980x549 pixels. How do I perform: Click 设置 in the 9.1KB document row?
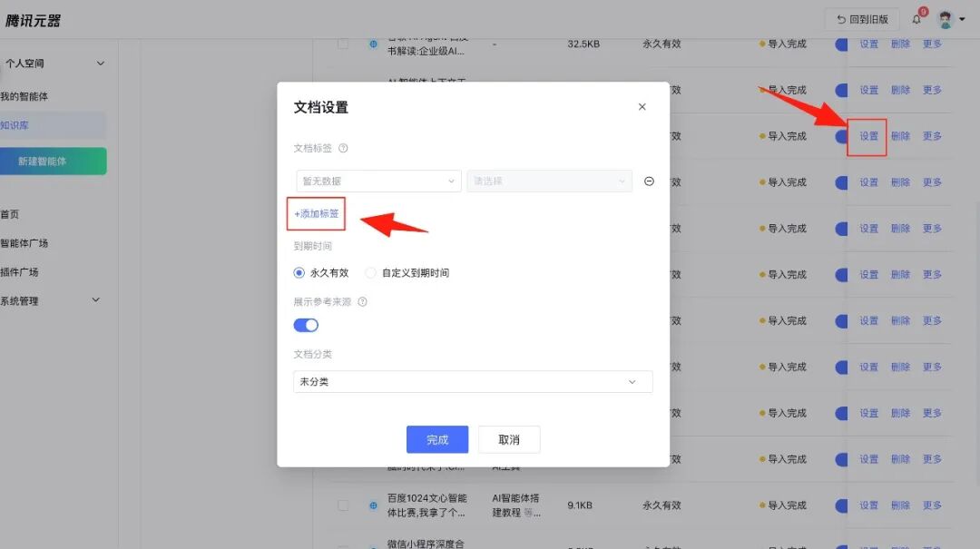[x=868, y=505]
